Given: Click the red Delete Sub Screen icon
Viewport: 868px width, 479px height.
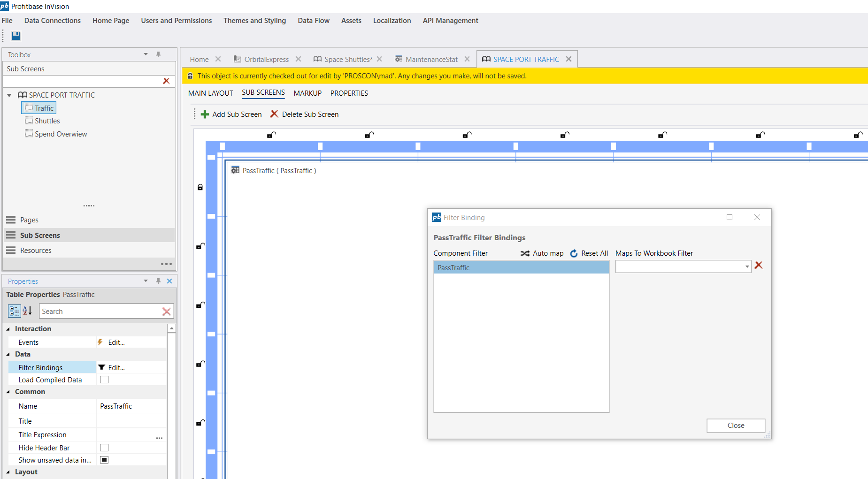Looking at the screenshot, I should (x=274, y=114).
